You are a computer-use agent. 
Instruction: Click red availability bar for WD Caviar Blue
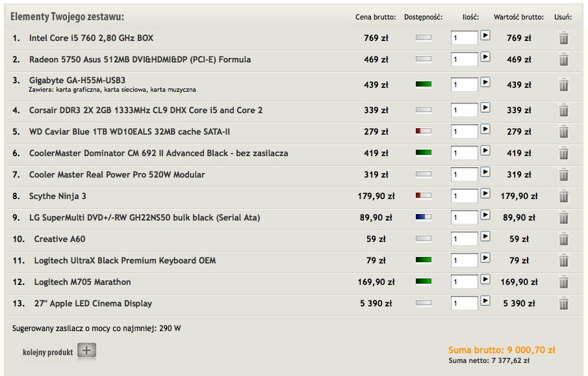pyautogui.click(x=424, y=131)
